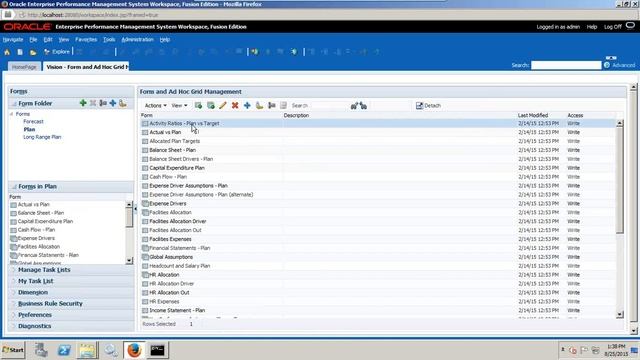Click the Advanced search link
Image resolution: width=640 pixels, height=360 pixels.
point(623,65)
